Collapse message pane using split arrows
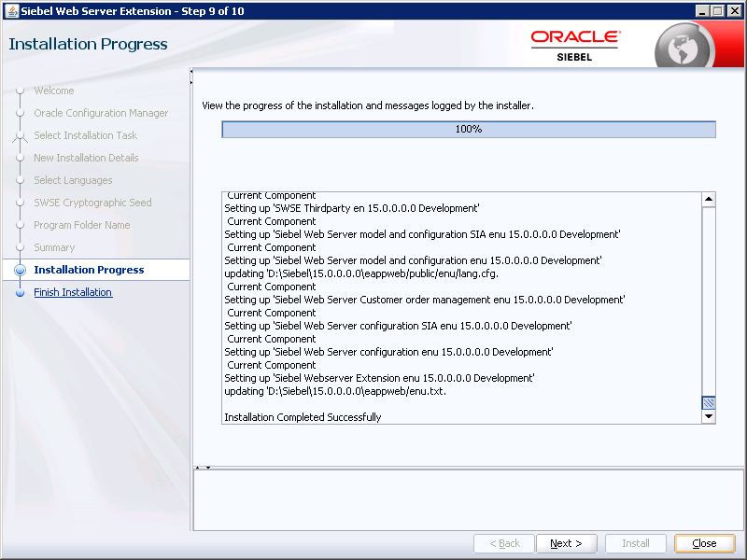 click(208, 468)
